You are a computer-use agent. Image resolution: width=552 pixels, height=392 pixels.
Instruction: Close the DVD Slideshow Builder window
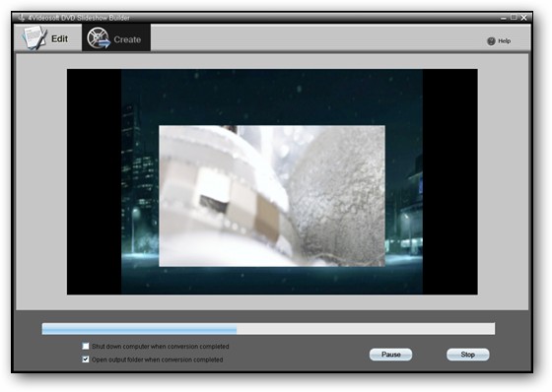[x=523, y=18]
